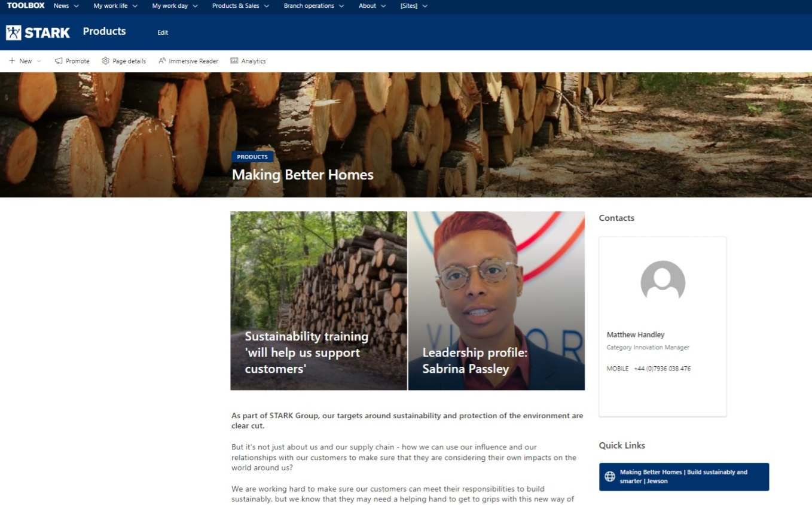Click Matthew Handley's avatar placeholder

pos(663,281)
